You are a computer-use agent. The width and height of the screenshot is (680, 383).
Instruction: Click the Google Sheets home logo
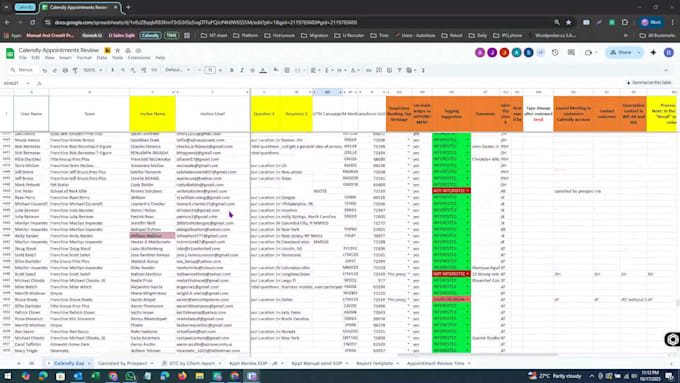click(x=10, y=53)
